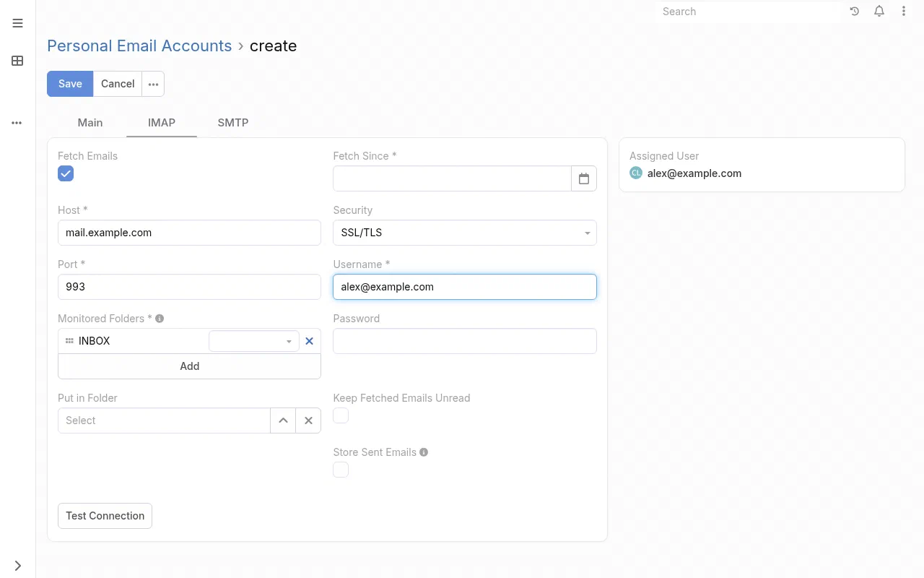Viewport: 924px width, 578px height.
Task: Open the folder dropdown beside INBOX
Action: coord(254,341)
